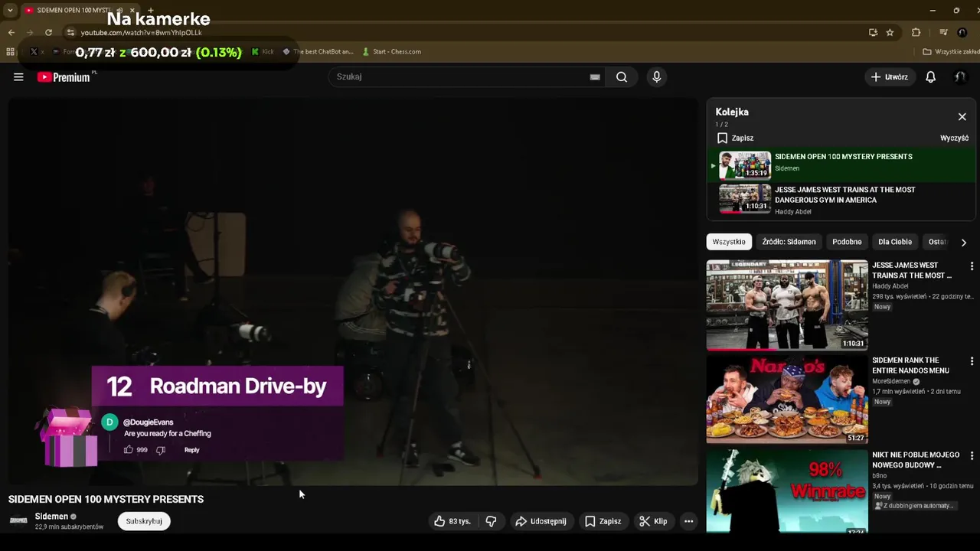
Task: Open a new browser tab
Action: coord(150,10)
